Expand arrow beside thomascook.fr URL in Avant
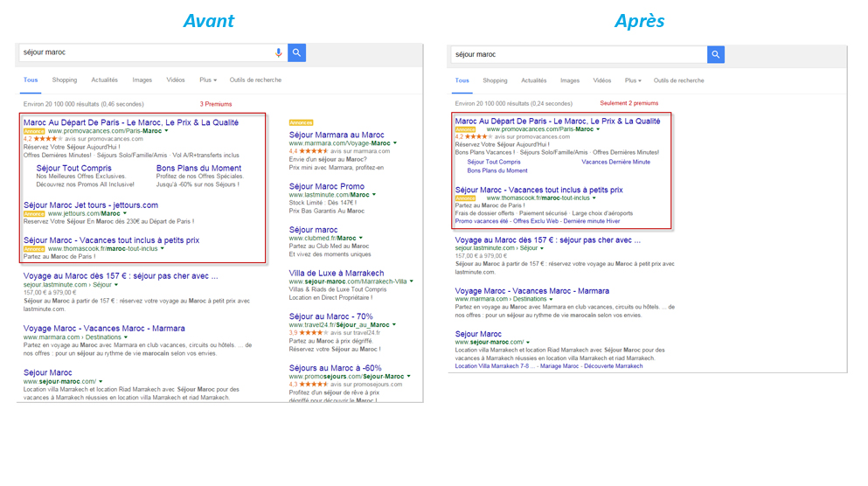868x486 pixels. coord(163,249)
